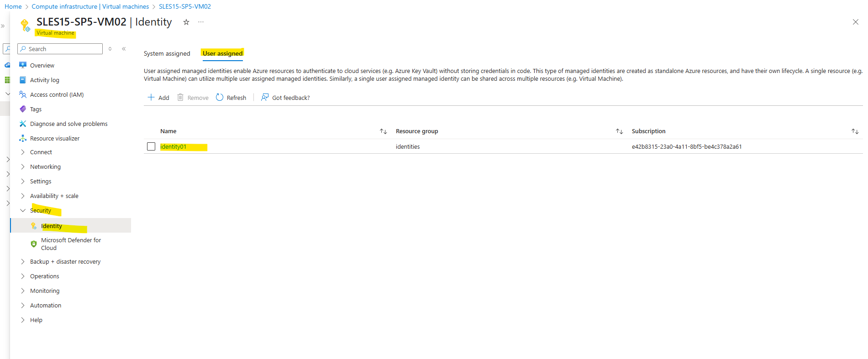Toggle expand or collapse of all menu groups

pyautogui.click(x=110, y=49)
